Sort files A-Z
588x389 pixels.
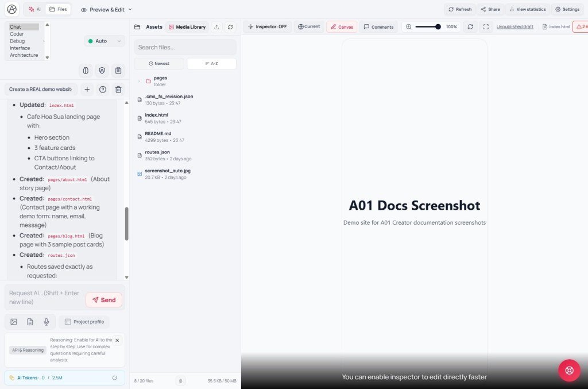click(211, 63)
